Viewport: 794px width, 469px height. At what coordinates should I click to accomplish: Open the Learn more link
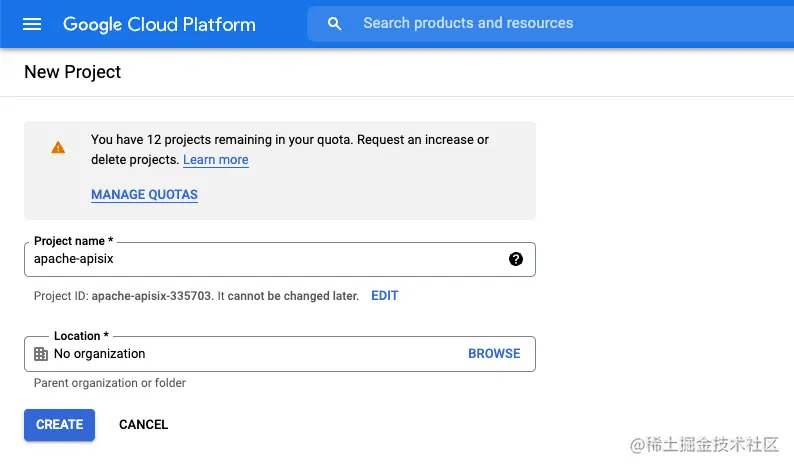pyautogui.click(x=216, y=160)
